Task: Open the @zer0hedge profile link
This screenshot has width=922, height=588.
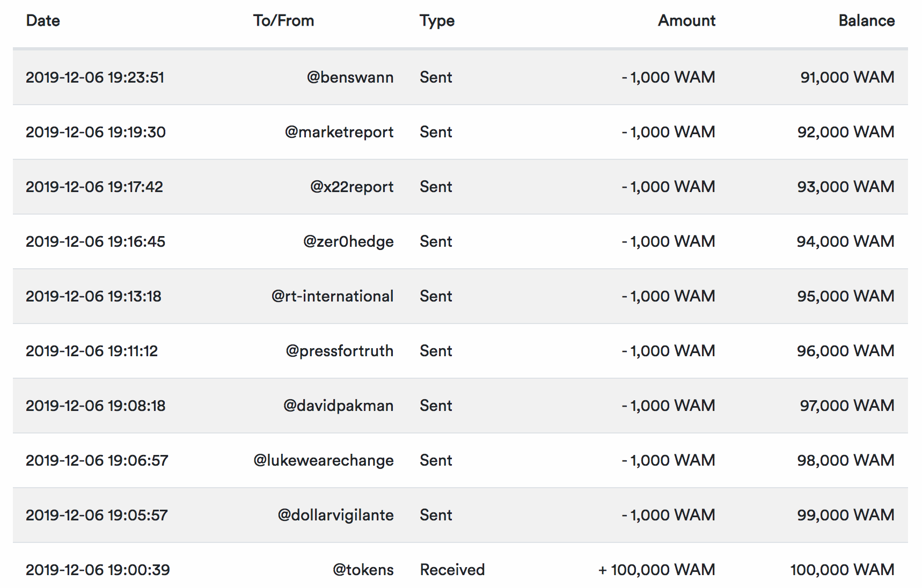Action: [348, 241]
